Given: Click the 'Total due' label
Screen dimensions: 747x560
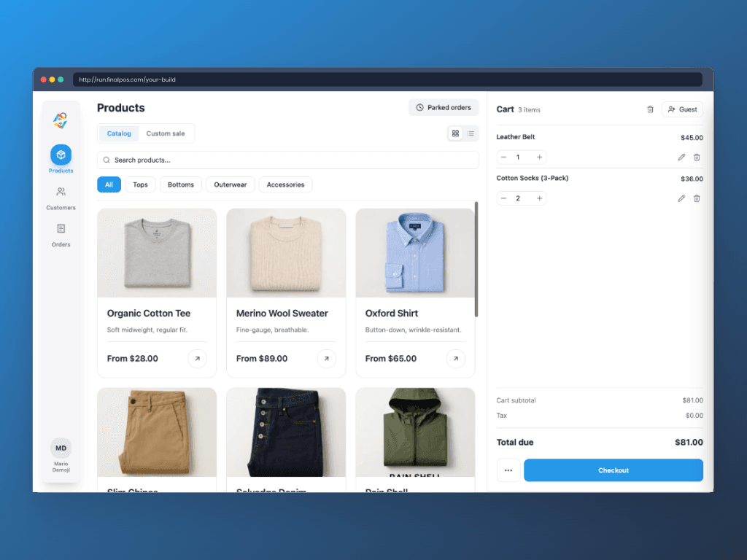Looking at the screenshot, I should click(514, 443).
